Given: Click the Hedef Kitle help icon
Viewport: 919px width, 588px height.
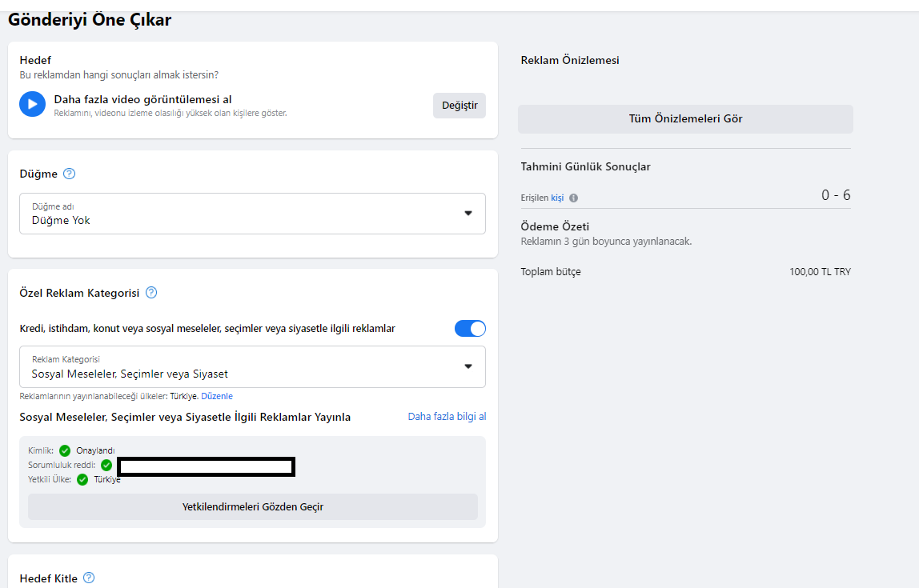Looking at the screenshot, I should [89, 578].
